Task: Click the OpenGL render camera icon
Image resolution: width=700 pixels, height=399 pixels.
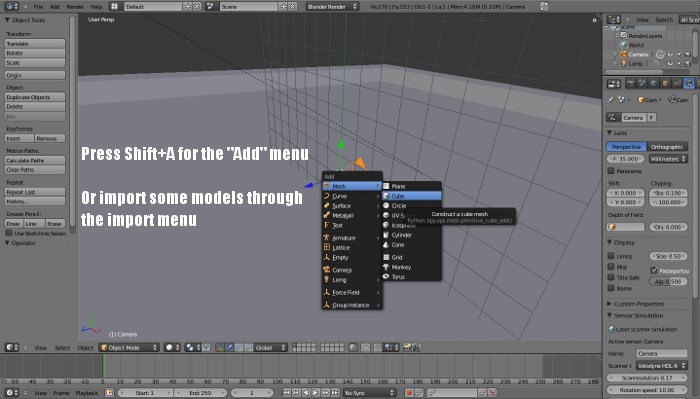Action: tap(407, 347)
